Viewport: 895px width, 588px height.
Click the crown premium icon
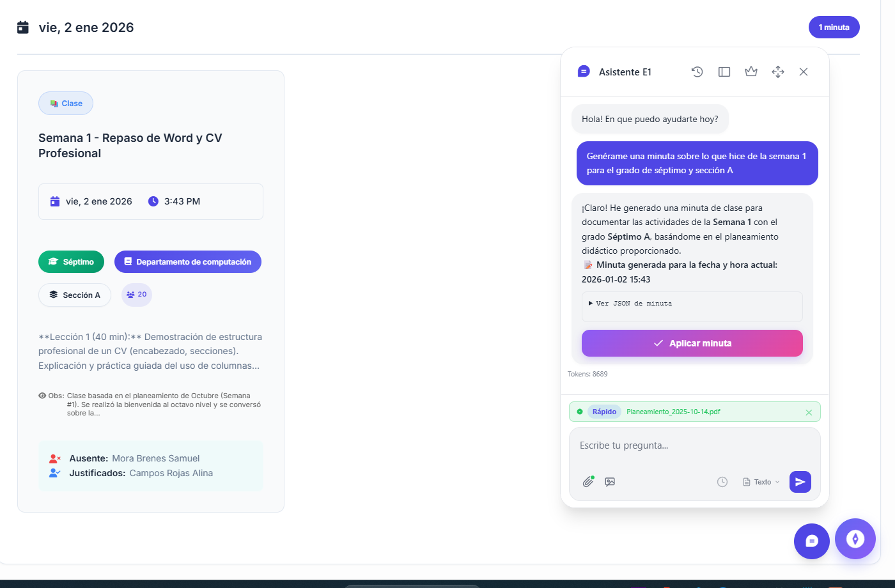pyautogui.click(x=751, y=72)
